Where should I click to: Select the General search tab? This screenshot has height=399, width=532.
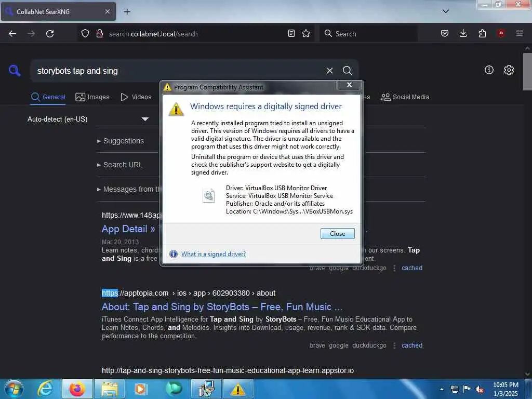click(x=48, y=97)
